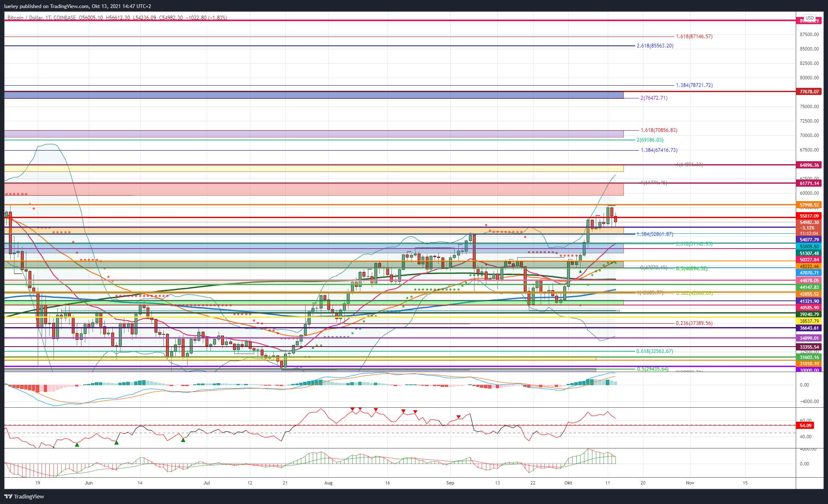The width and height of the screenshot is (828, 504).
Task: Select the green up-triangle below the RSI near Jun
Action: pos(77,444)
